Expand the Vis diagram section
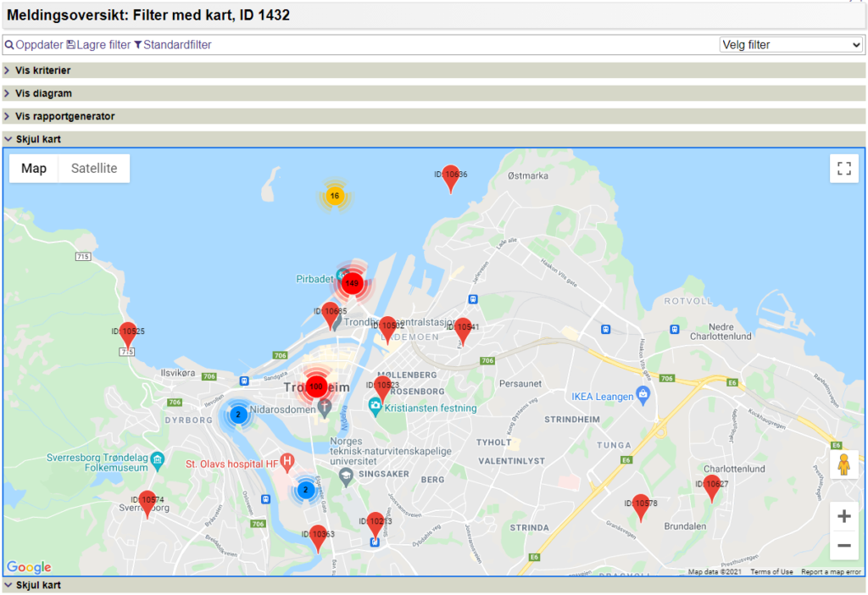This screenshot has height=595, width=868. click(434, 93)
